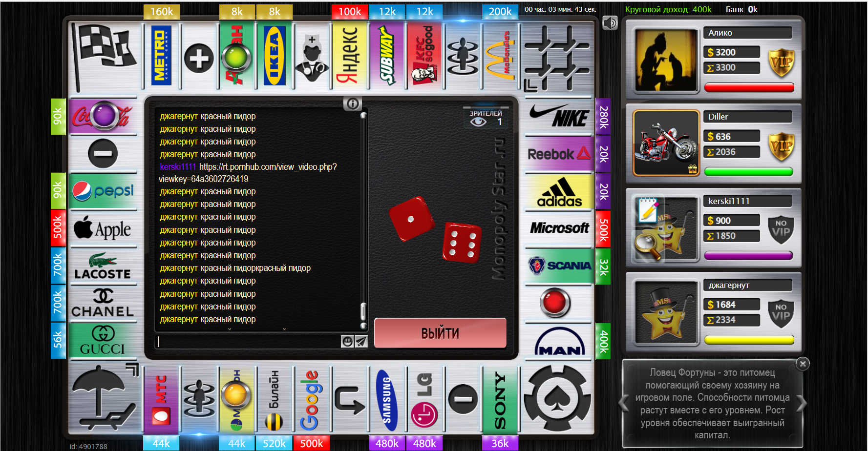The height and width of the screenshot is (451, 868).
Task: Click the beach umbrella vacation corner
Action: [x=105, y=399]
